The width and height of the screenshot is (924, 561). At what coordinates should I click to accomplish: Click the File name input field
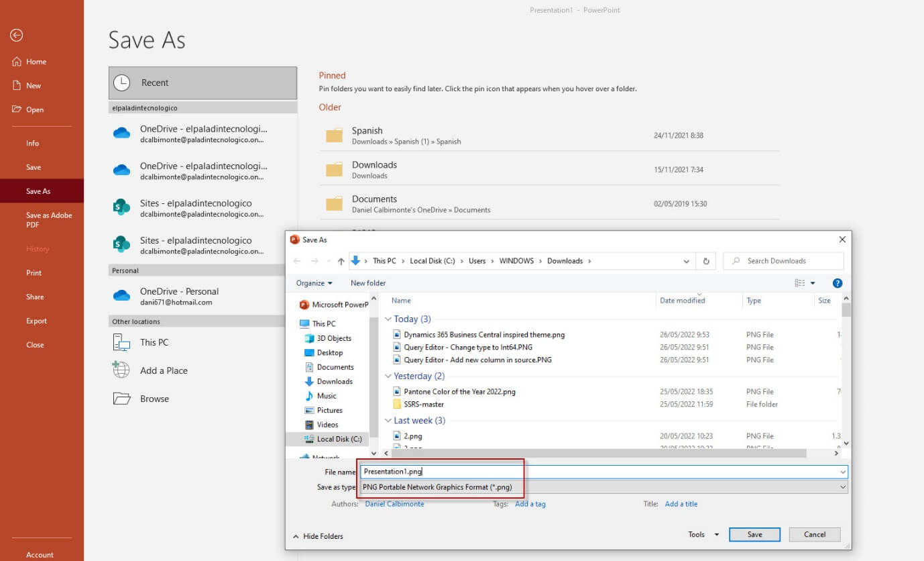point(603,472)
